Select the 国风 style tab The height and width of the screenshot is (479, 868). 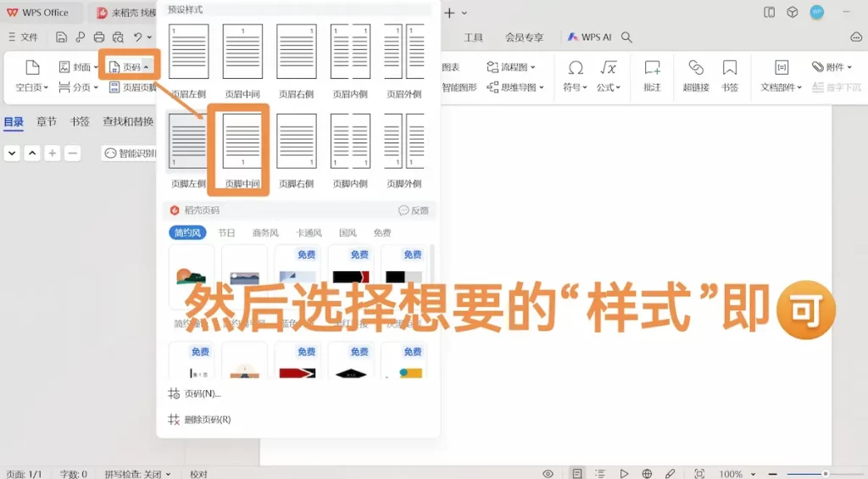tap(348, 232)
